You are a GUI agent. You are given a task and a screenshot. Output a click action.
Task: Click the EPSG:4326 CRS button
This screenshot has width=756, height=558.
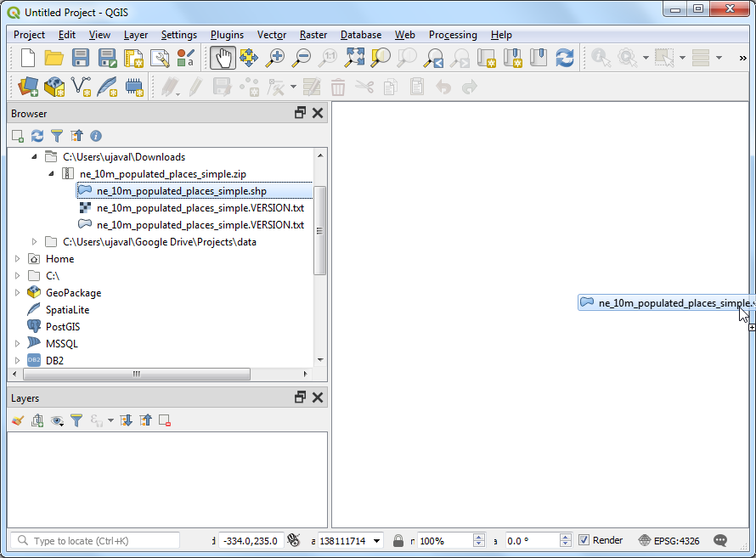(669, 540)
